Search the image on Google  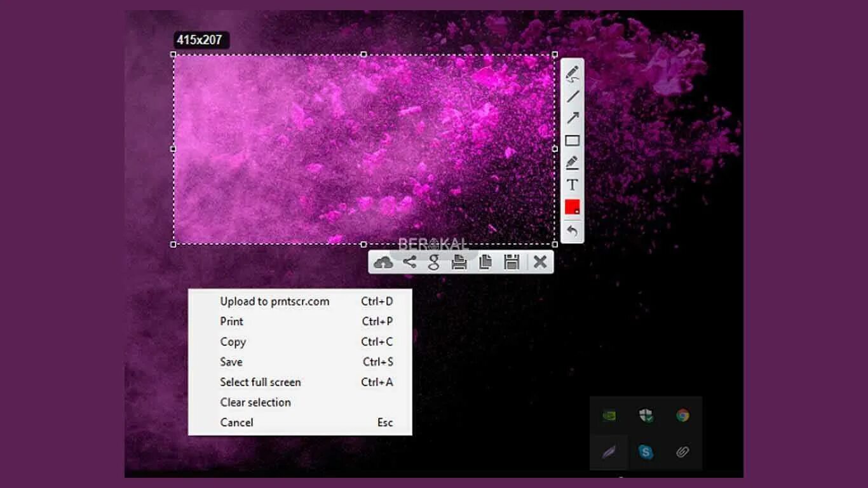coord(435,261)
